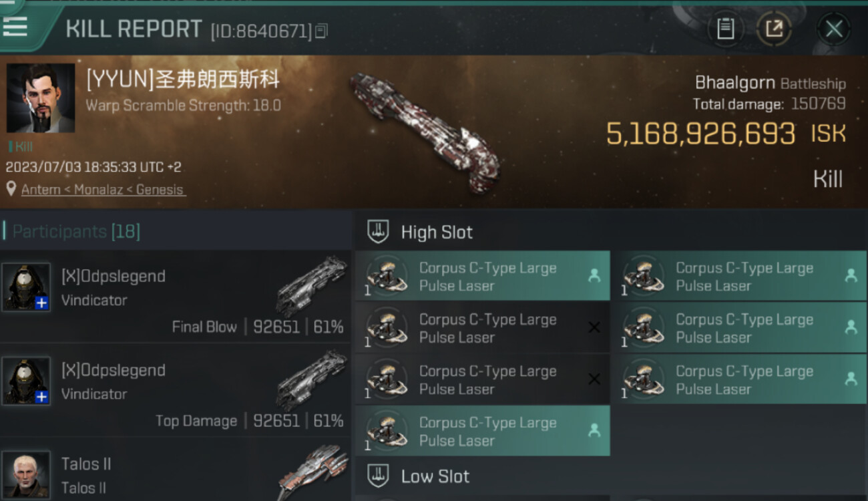Click the X-marked destroyed laser in second row
This screenshot has width=868, height=501.
pos(482,328)
